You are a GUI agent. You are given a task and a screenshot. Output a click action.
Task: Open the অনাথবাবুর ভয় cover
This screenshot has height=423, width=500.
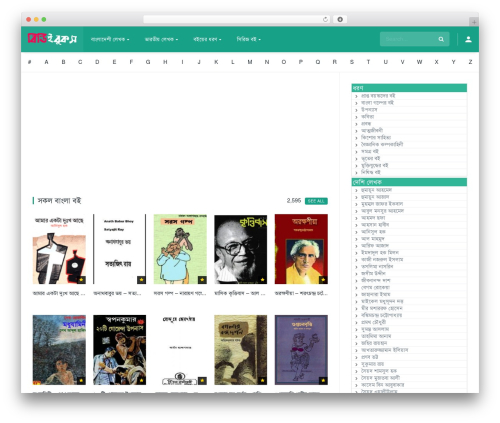tap(120, 249)
